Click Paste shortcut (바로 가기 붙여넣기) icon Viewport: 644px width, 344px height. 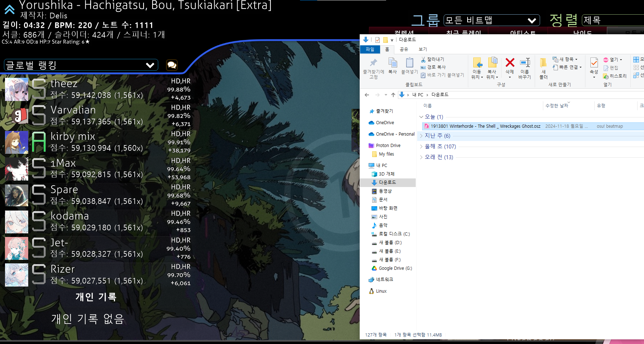pos(423,75)
